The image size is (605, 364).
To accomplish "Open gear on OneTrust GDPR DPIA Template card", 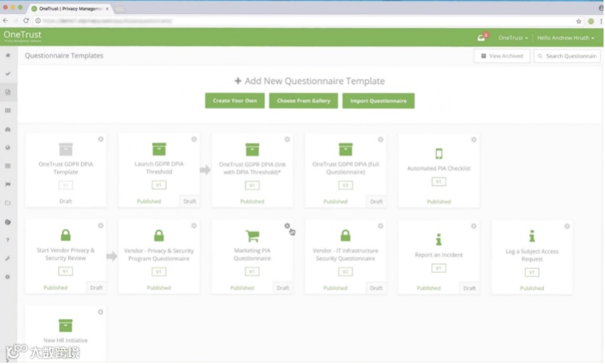I will point(100,139).
